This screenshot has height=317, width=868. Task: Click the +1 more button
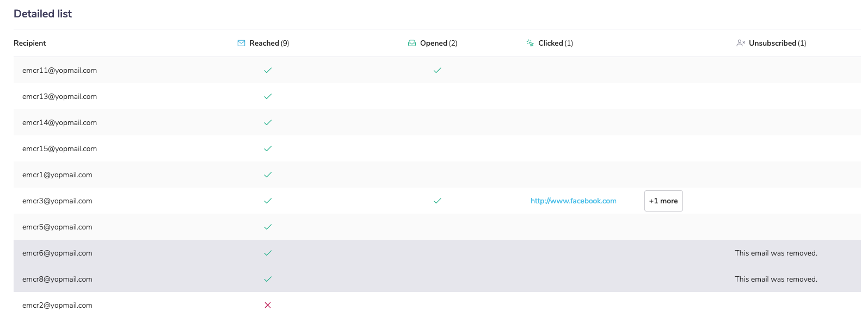663,201
